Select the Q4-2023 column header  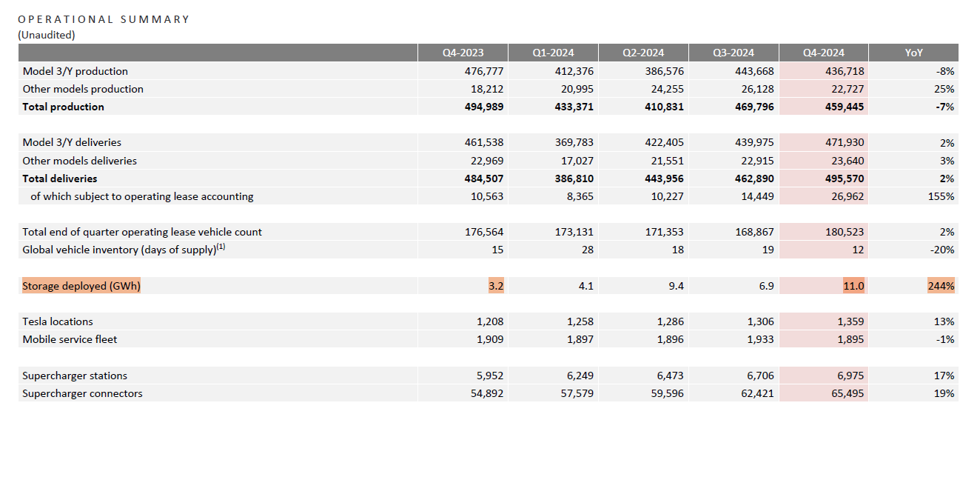coord(463,53)
